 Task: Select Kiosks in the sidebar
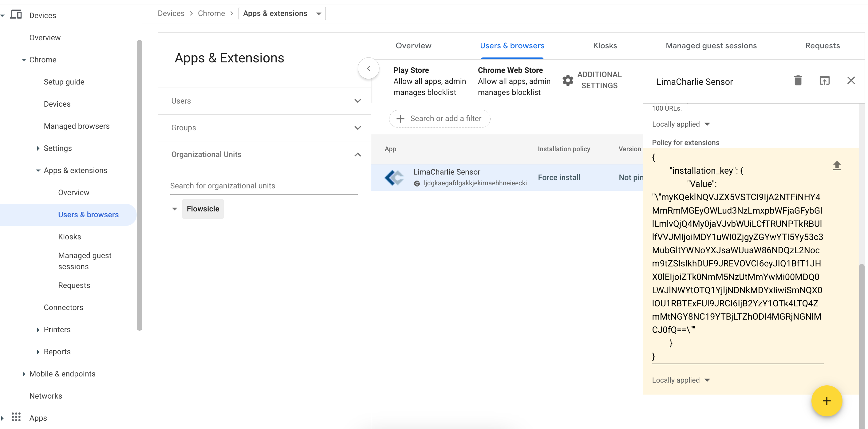(x=69, y=237)
